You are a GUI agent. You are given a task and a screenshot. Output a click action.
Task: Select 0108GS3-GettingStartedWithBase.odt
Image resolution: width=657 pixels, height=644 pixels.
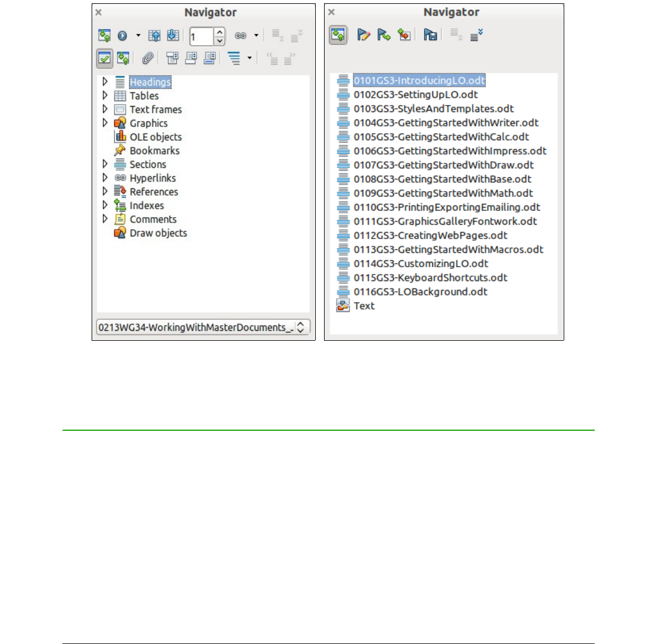[442, 180]
